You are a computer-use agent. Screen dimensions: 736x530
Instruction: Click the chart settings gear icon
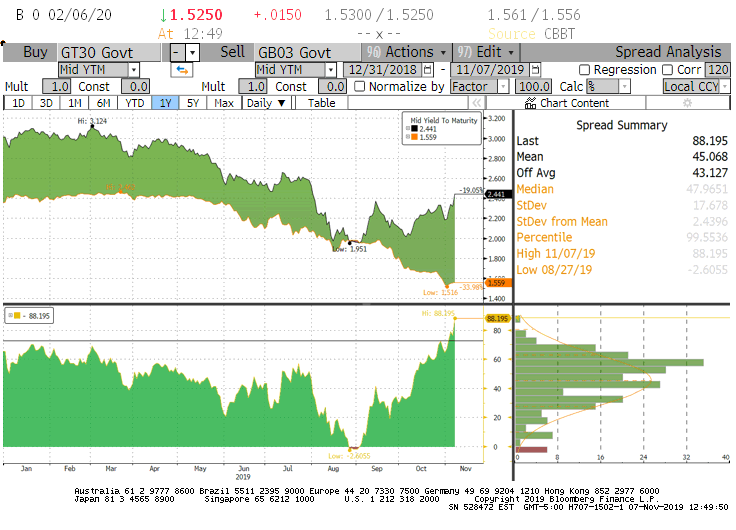coord(687,103)
